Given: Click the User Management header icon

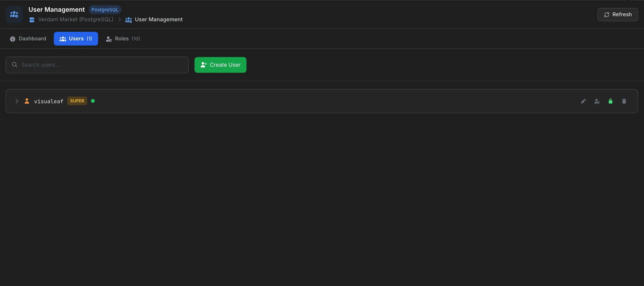Looking at the screenshot, I should click(14, 14).
